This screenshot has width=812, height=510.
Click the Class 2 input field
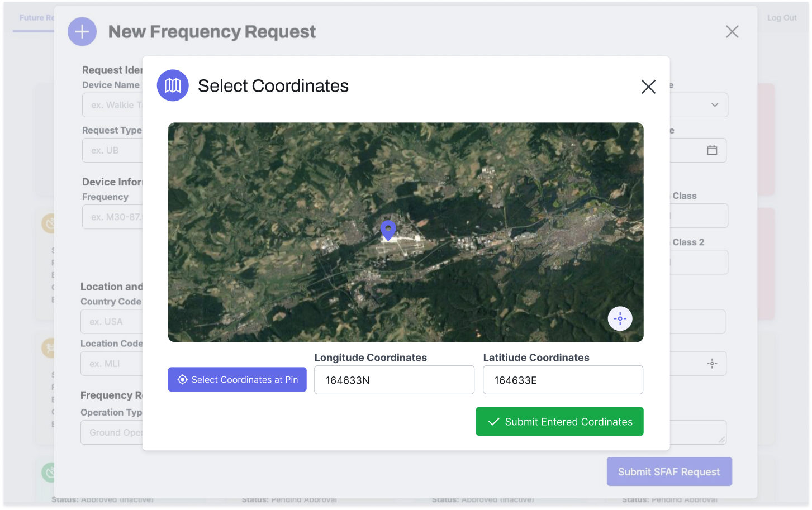(699, 263)
